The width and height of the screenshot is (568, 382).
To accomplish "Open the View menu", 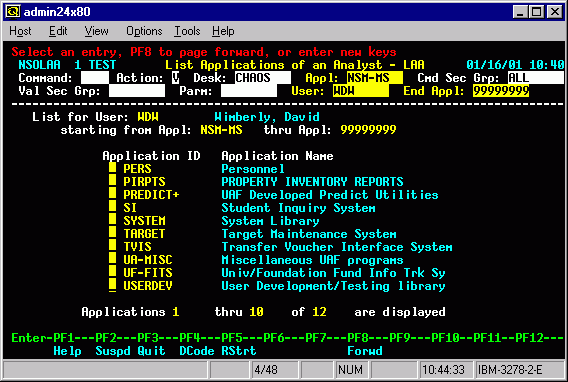I will [x=96, y=31].
